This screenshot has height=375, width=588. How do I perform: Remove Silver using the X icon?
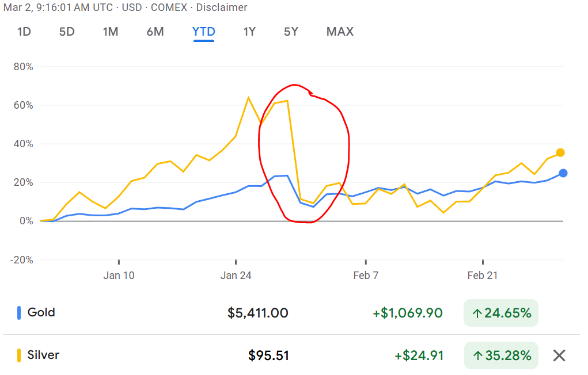coord(559,355)
